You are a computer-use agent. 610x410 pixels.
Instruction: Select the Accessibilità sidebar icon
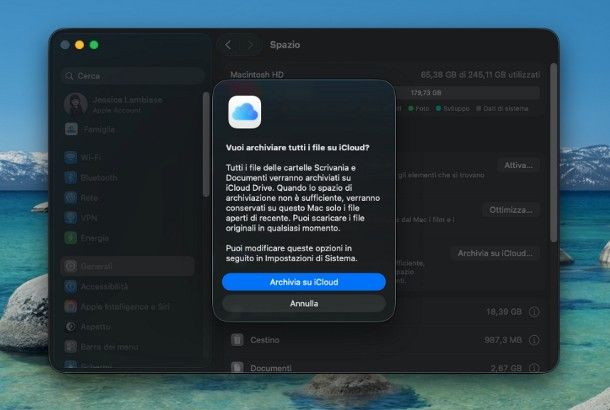tap(71, 286)
